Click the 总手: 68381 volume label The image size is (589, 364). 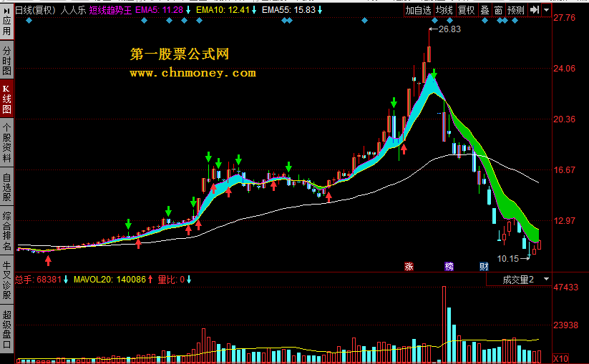39,280
